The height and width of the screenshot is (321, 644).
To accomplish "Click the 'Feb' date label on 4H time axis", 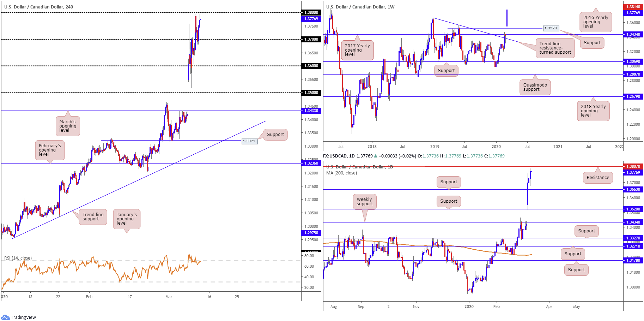I will pyautogui.click(x=89, y=297).
